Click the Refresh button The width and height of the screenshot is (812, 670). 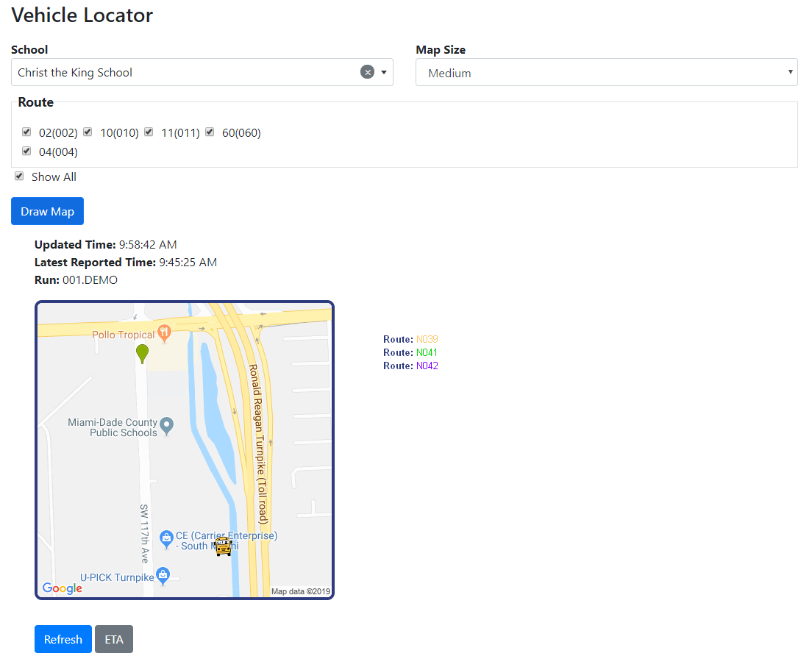coord(63,639)
